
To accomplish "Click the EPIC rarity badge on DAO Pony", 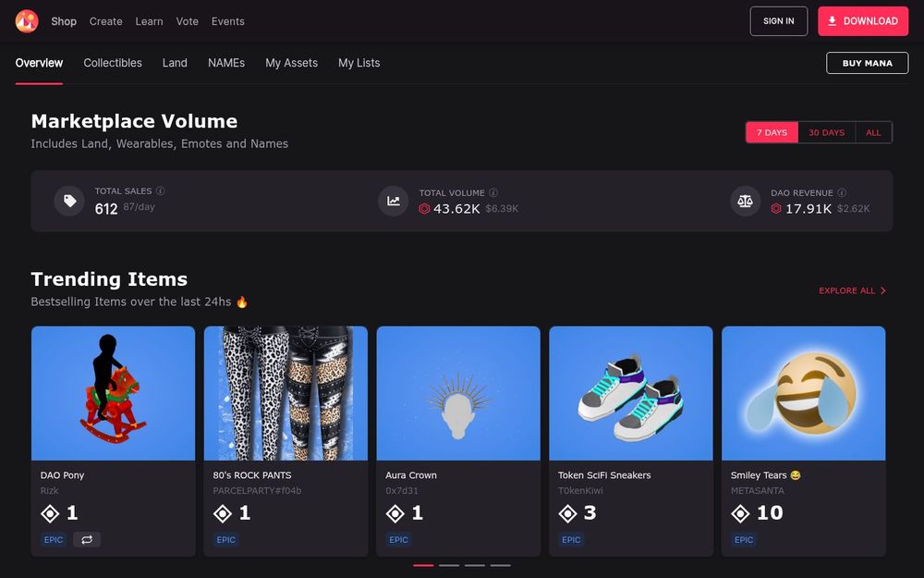I will pyautogui.click(x=53, y=540).
